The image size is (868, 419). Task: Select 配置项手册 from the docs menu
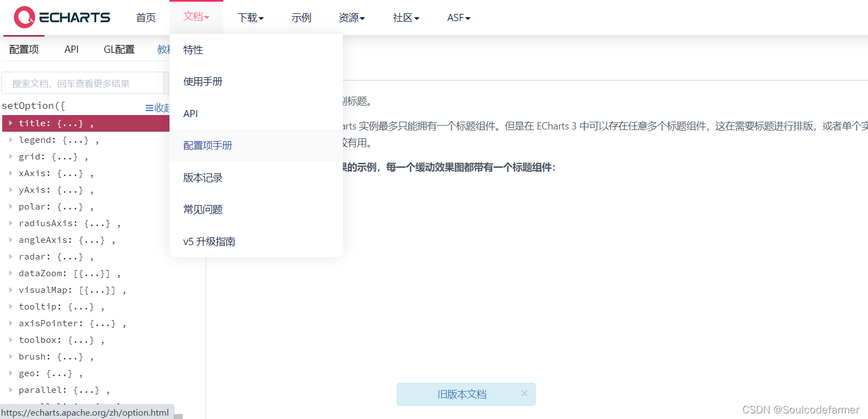(256, 146)
